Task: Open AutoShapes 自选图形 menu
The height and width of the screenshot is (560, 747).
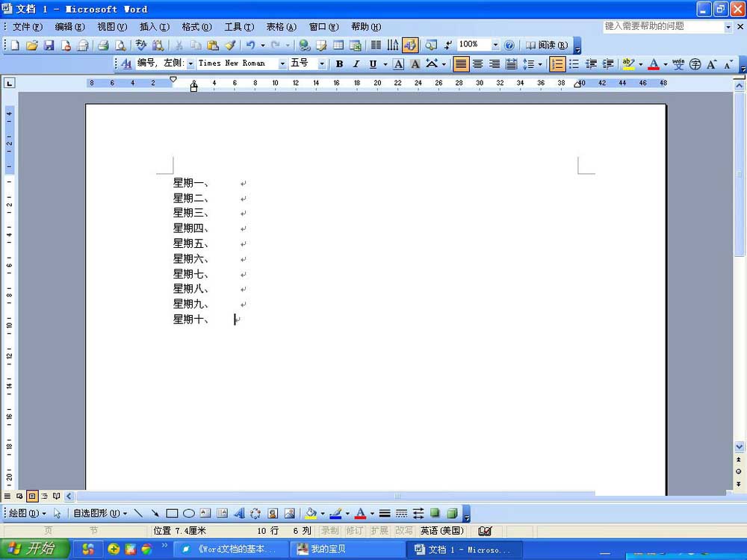Action: (100, 514)
